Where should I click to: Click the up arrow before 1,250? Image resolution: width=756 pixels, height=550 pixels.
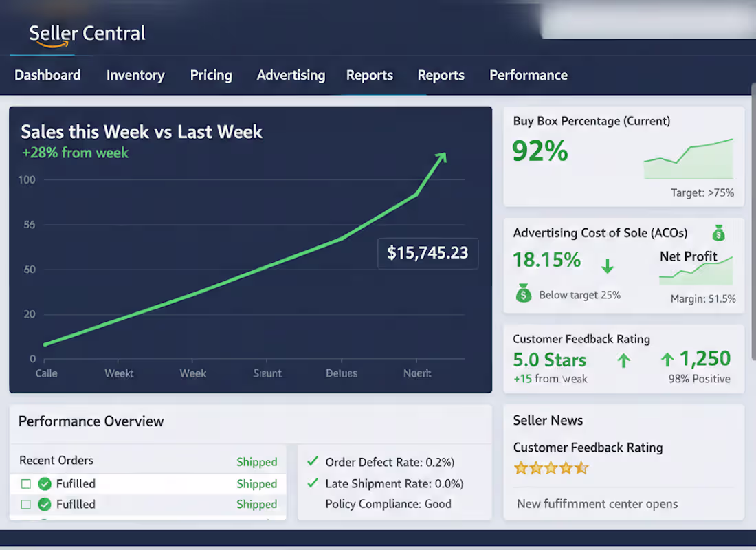[667, 360]
